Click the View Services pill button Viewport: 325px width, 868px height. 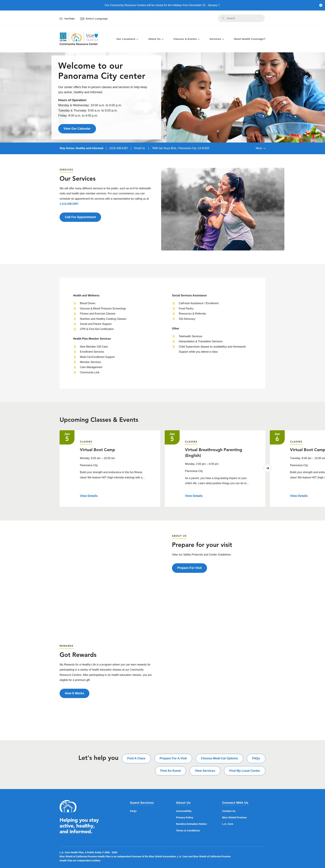pos(205,771)
